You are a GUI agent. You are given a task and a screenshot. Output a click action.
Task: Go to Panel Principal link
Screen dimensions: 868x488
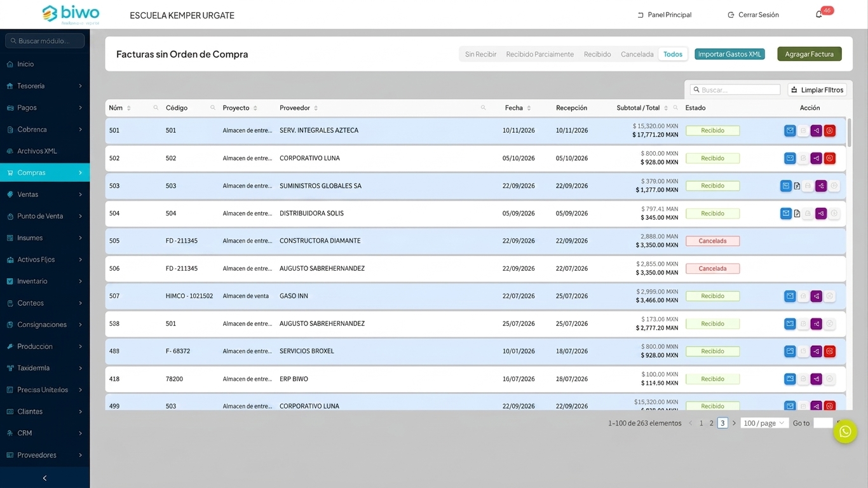[664, 15]
